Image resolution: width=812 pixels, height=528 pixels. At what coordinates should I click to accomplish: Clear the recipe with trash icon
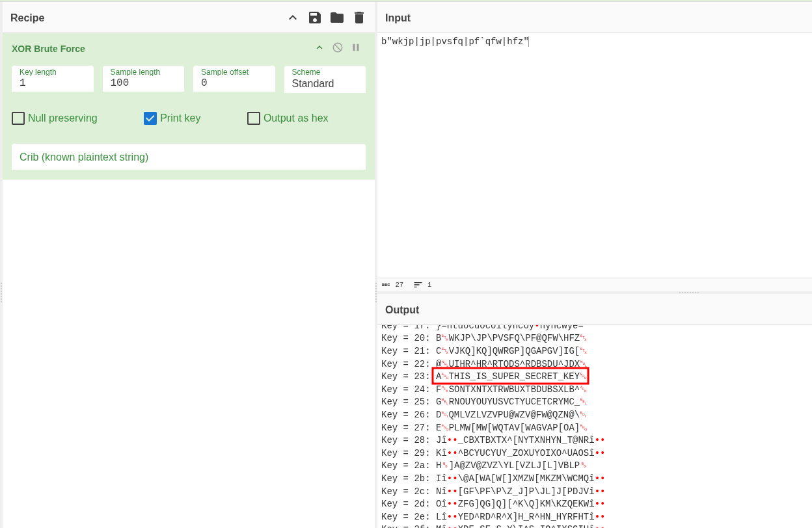(x=359, y=18)
